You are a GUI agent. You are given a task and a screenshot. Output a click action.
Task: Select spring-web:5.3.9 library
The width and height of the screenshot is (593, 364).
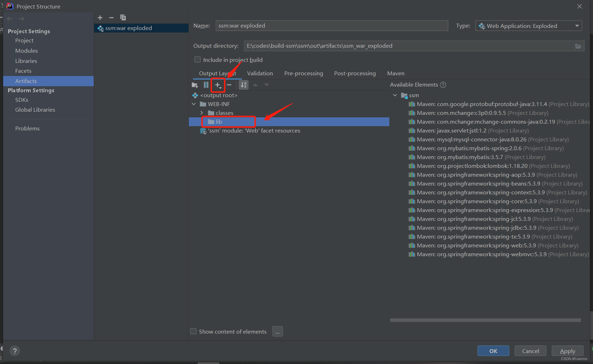click(x=494, y=246)
